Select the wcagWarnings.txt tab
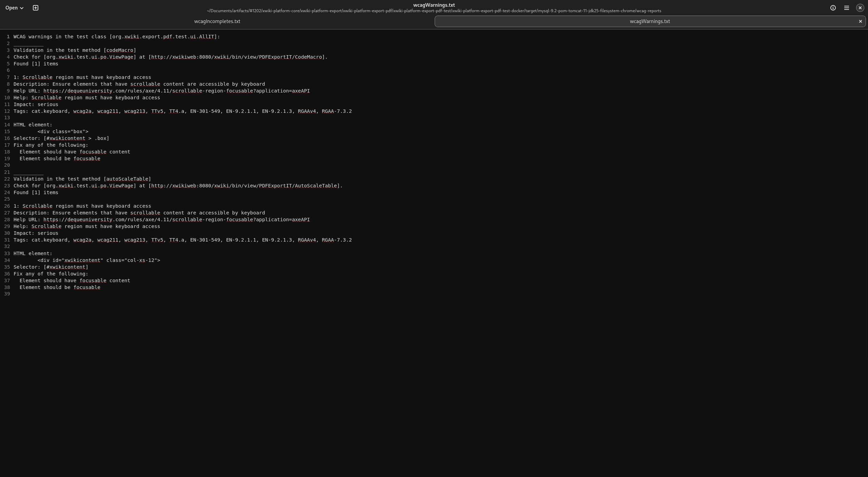 [x=649, y=21]
